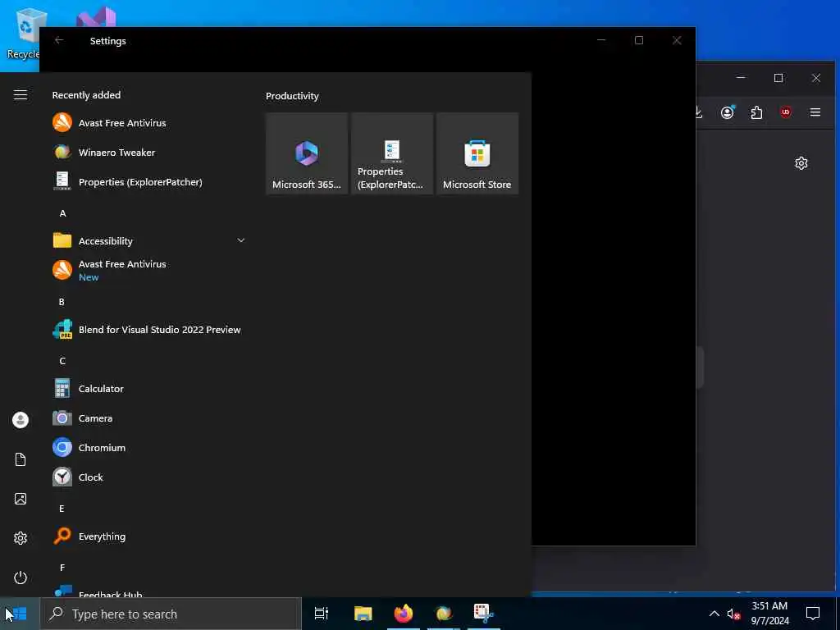
Task: Focus the taskbar search box
Action: (171, 614)
